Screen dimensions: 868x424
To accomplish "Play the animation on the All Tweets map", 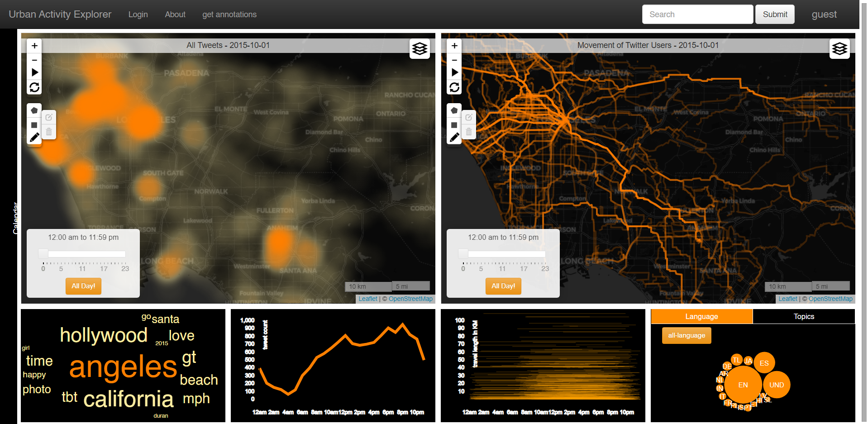I will point(34,72).
